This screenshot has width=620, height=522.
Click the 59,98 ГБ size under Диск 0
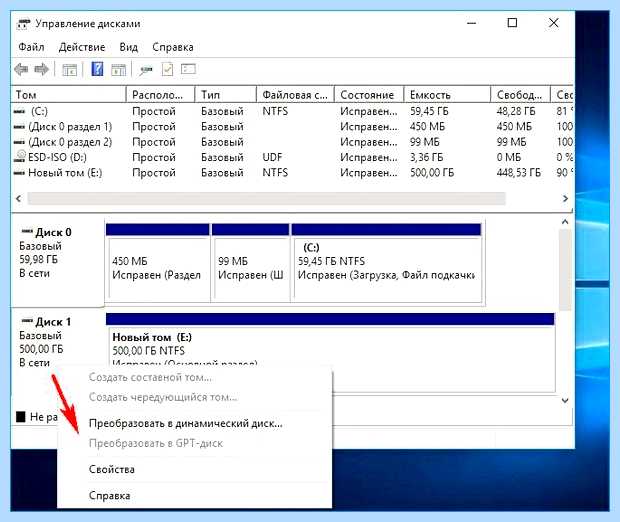(x=38, y=259)
